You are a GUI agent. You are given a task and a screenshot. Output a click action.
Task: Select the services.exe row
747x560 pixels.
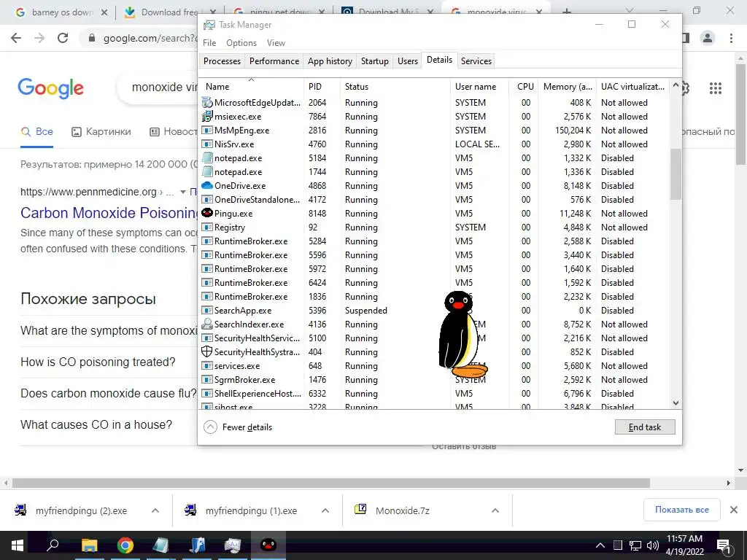(435, 366)
